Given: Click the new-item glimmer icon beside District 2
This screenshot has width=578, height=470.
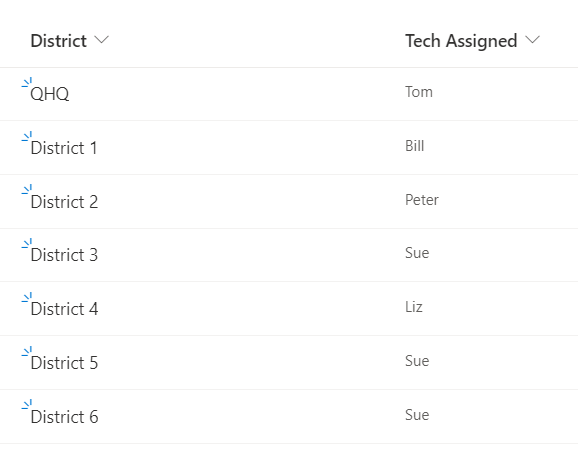Looking at the screenshot, I should click(27, 189).
